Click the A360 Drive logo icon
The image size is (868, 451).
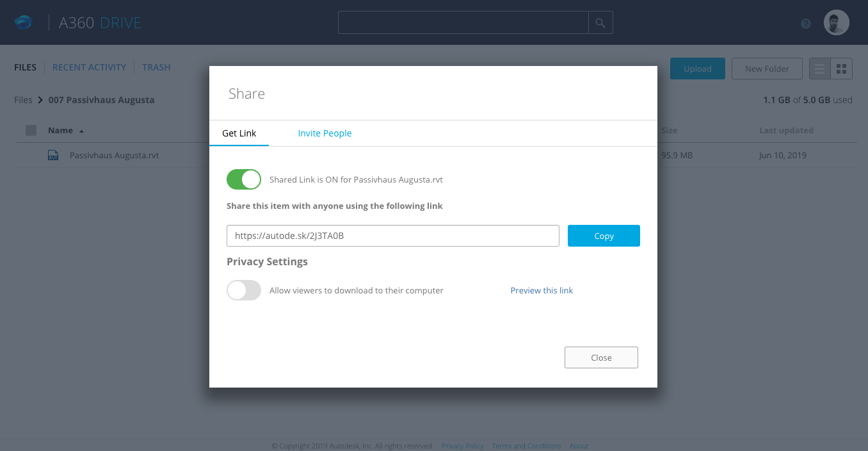coord(24,22)
